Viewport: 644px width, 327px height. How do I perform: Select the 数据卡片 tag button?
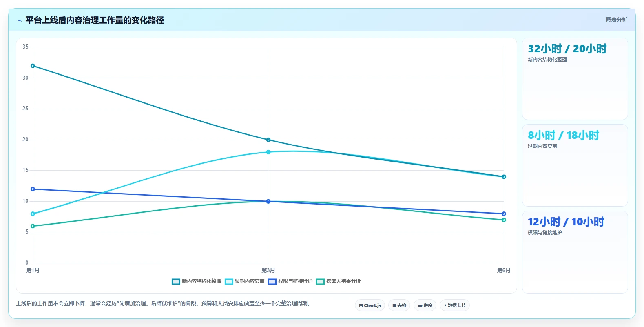(x=455, y=305)
